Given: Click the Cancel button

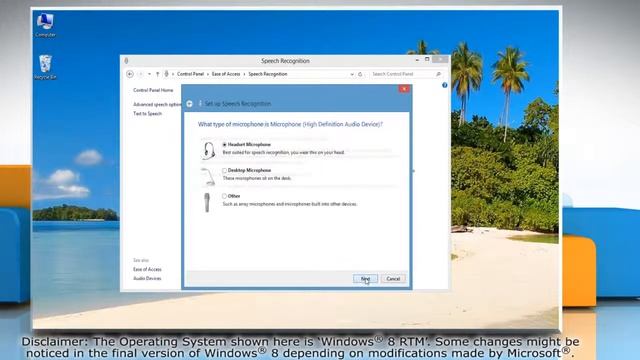Looking at the screenshot, I should 393,279.
